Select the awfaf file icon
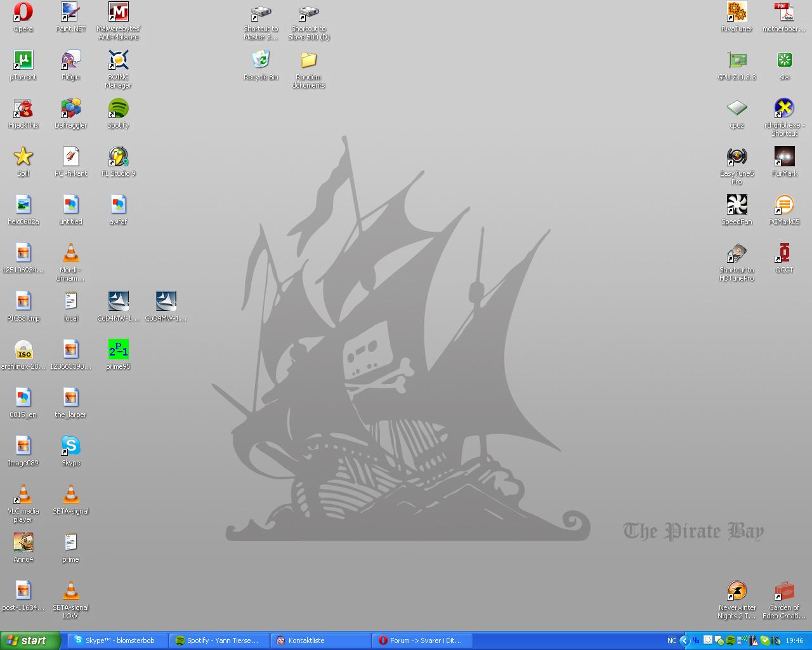Viewport: 812px width, 650px height. [x=118, y=210]
